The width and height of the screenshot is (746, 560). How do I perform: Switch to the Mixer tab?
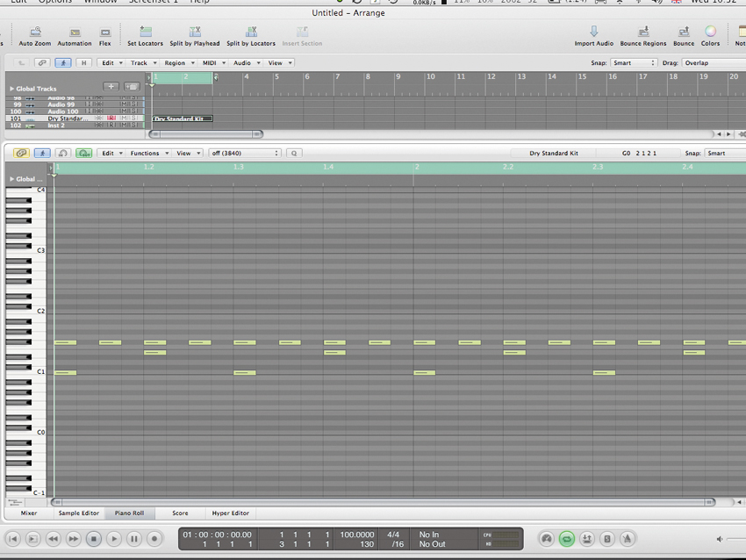point(29,513)
